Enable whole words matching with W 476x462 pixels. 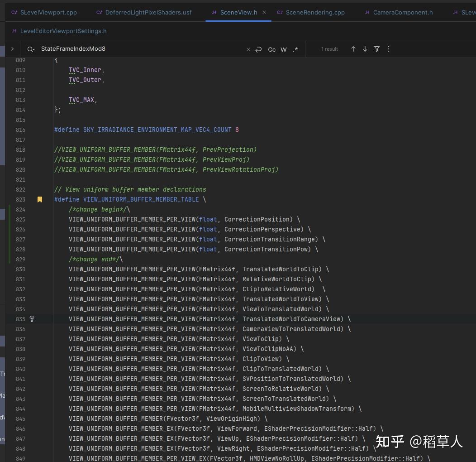point(284,49)
